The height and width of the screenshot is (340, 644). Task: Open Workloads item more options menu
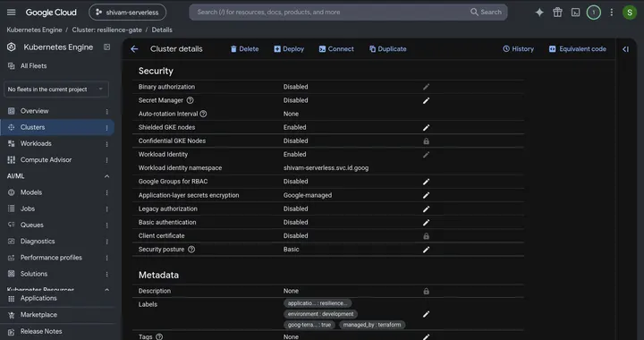point(106,144)
